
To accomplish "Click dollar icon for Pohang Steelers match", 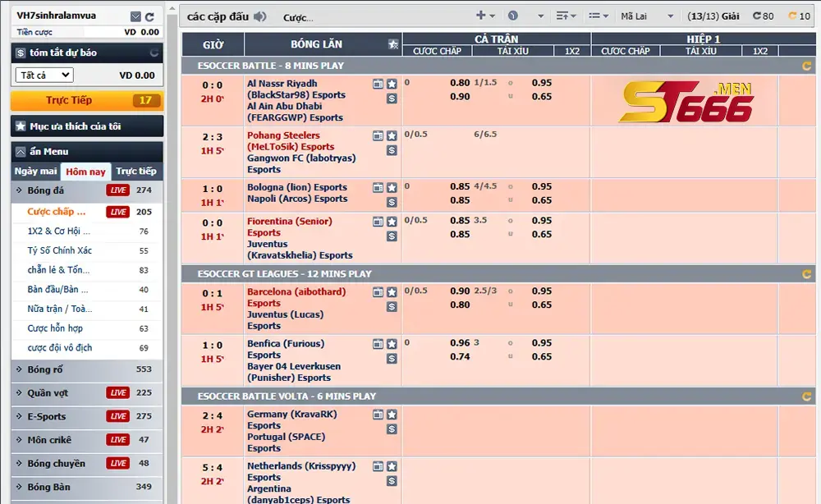I will [392, 150].
